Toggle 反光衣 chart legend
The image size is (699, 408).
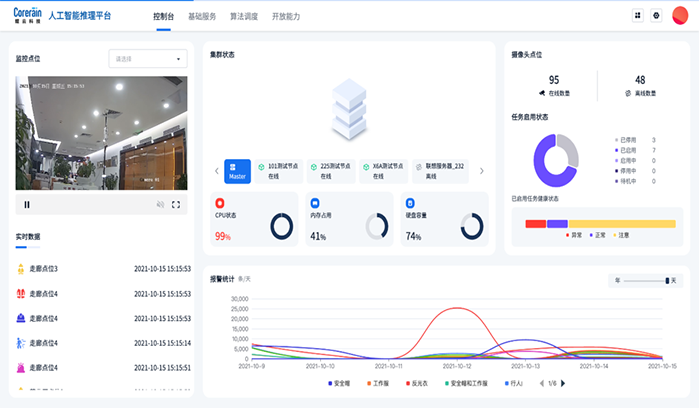[417, 383]
